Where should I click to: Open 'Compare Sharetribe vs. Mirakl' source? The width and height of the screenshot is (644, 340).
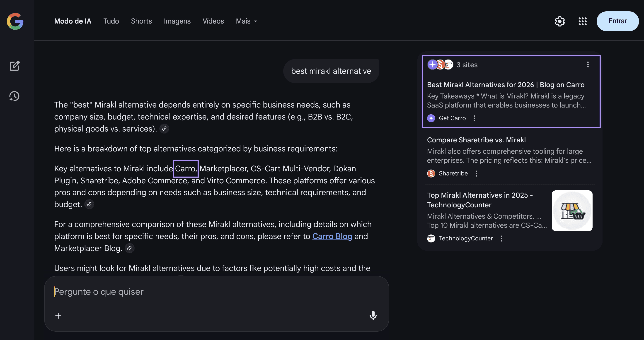[476, 140]
